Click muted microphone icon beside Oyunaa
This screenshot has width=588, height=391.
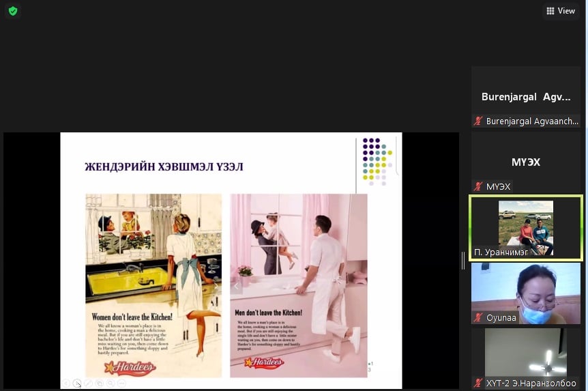477,317
